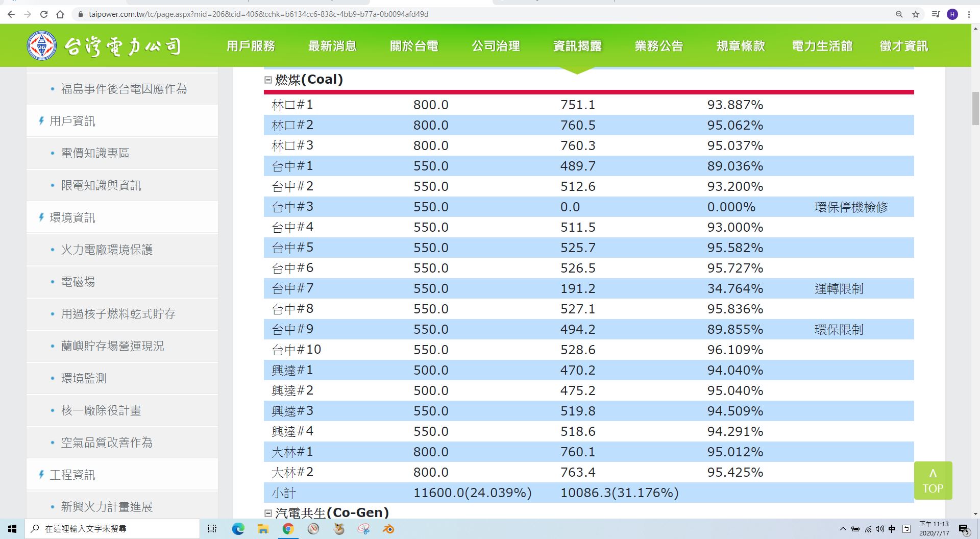Click the browser address bar URL
980x539 pixels.
(x=258, y=14)
